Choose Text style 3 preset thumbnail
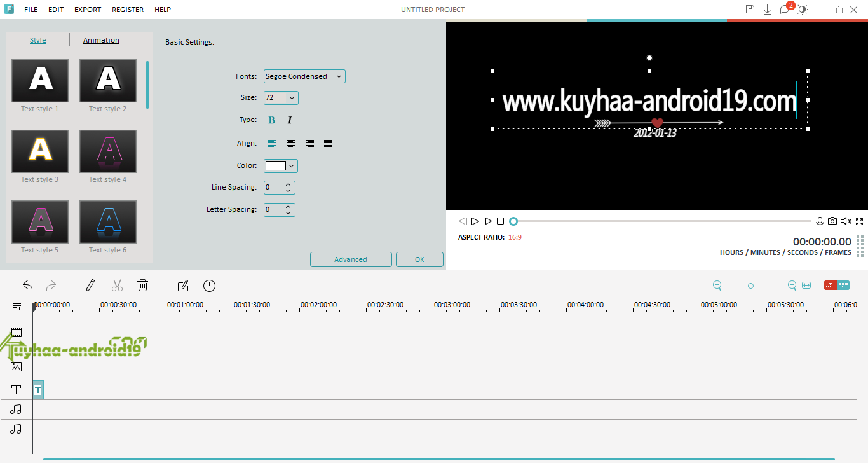868x463 pixels. pos(40,151)
